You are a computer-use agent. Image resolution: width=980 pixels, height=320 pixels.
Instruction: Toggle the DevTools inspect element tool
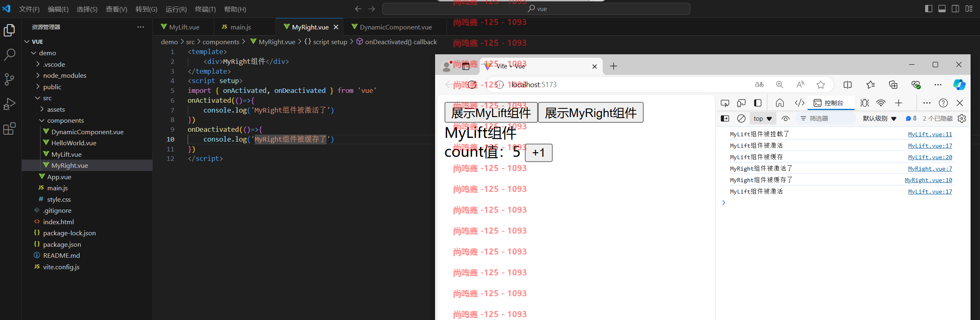point(725,103)
